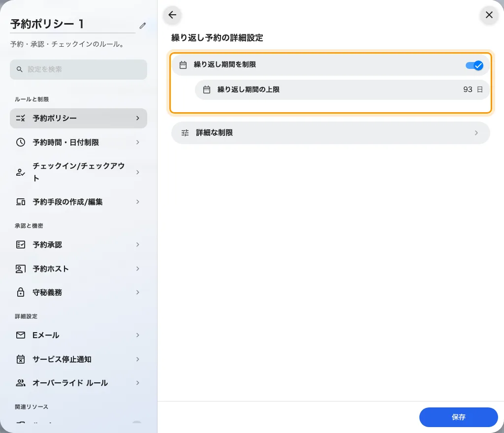Click the 設定を検索 search field
Screen dimensions: 504x433
(78, 69)
